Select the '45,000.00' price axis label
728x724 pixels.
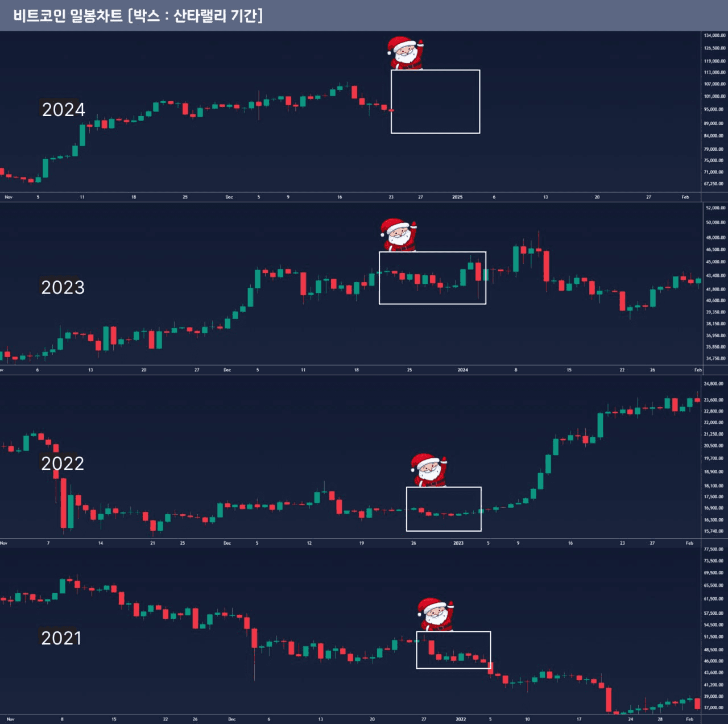pyautogui.click(x=715, y=262)
